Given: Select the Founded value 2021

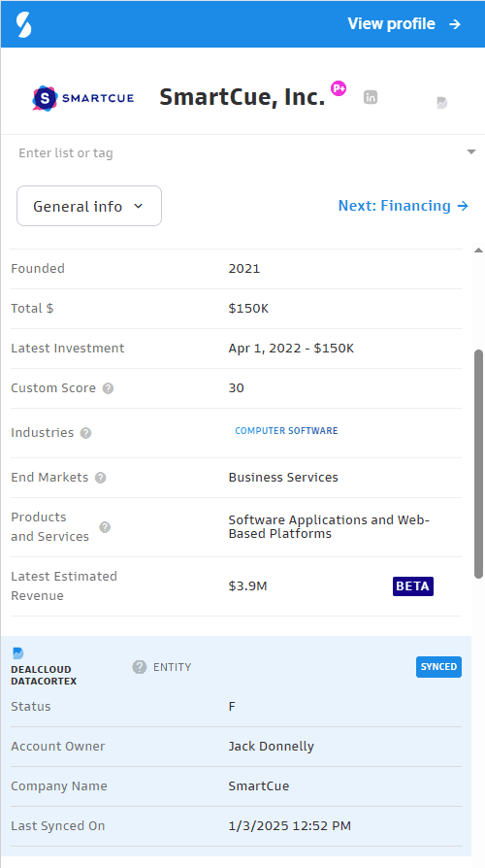Looking at the screenshot, I should point(243,269).
